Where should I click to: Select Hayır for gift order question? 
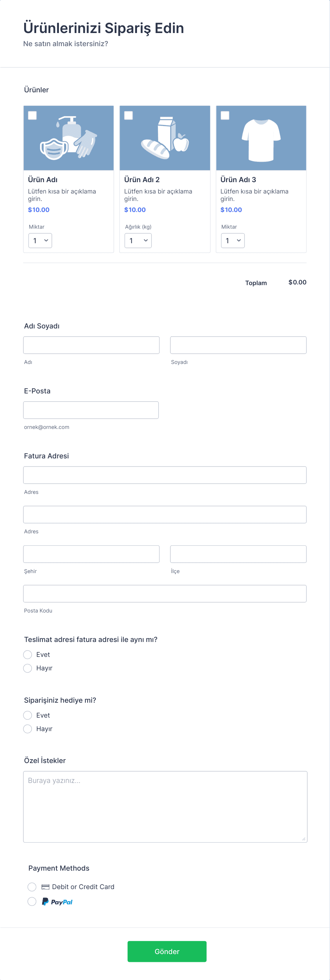pyautogui.click(x=27, y=729)
